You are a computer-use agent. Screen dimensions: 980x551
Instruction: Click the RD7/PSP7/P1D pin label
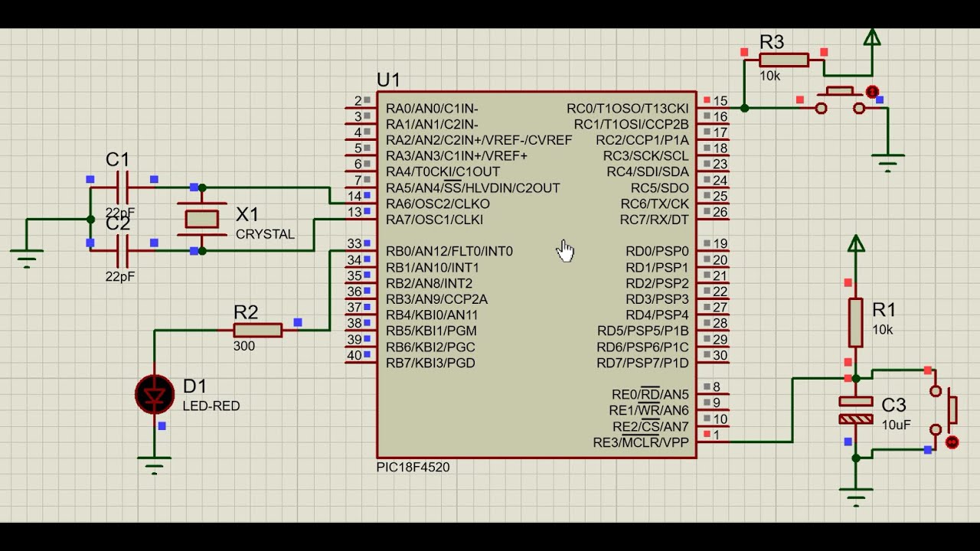click(x=642, y=363)
